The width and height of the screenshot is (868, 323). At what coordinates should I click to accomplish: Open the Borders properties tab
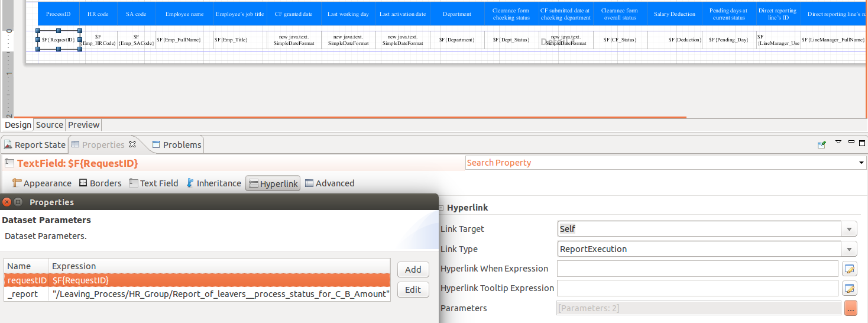(100, 183)
